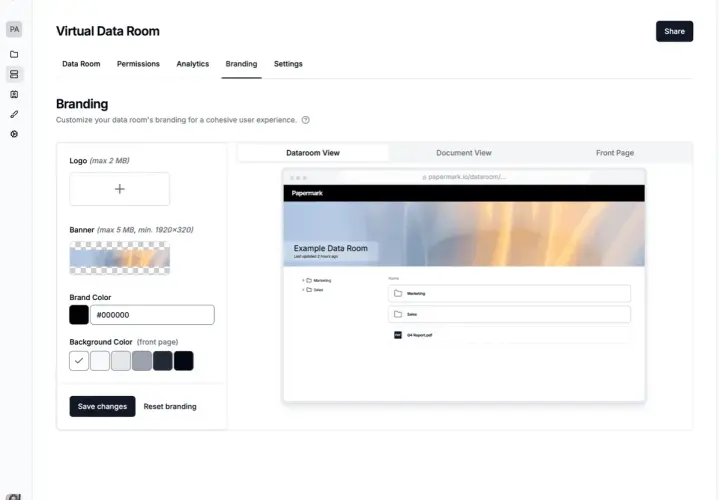Click the Sales folder icon in preview list

tap(398, 314)
